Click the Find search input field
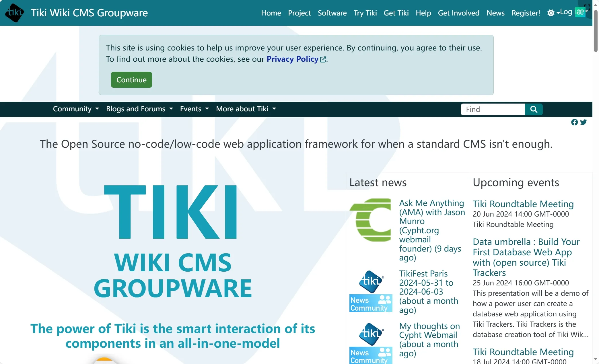This screenshot has height=364, width=599. (493, 109)
